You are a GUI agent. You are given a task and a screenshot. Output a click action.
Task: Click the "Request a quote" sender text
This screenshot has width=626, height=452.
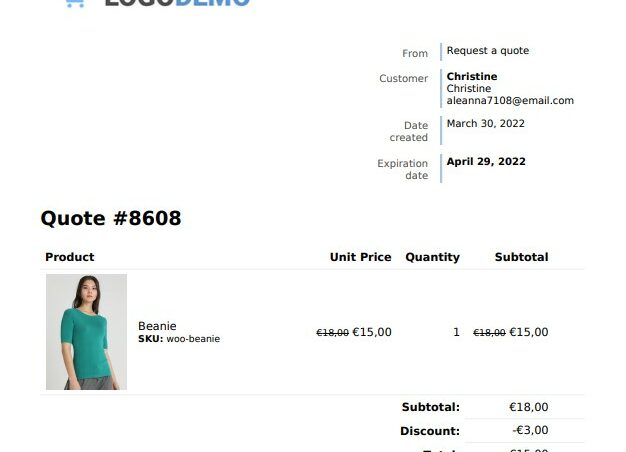[x=487, y=51]
